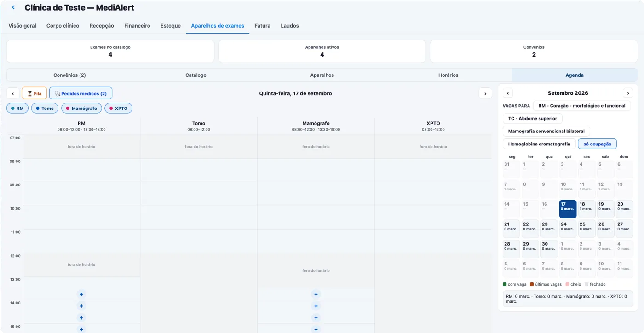Open the Fila queue button

34,93
